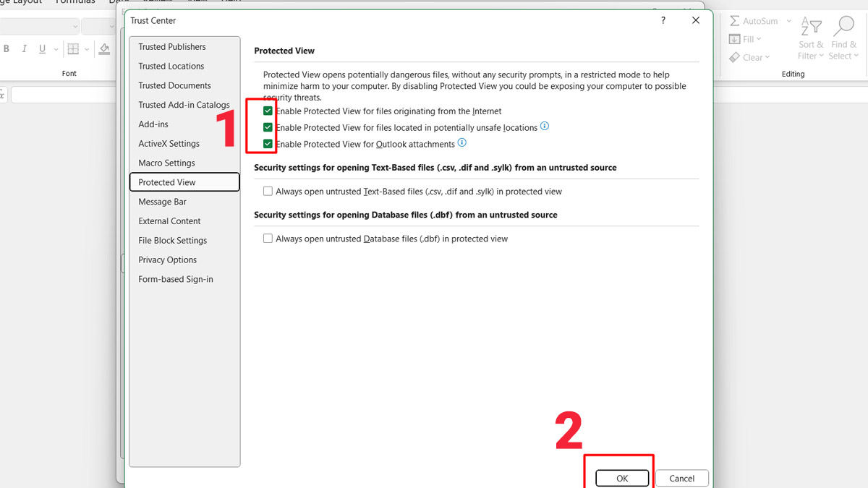Click the info icon next to Outlook attachments

coord(462,143)
